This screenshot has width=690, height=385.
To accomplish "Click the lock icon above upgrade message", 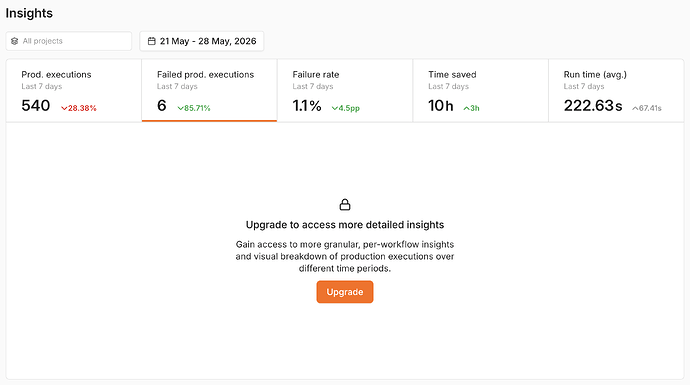I will click(x=345, y=205).
